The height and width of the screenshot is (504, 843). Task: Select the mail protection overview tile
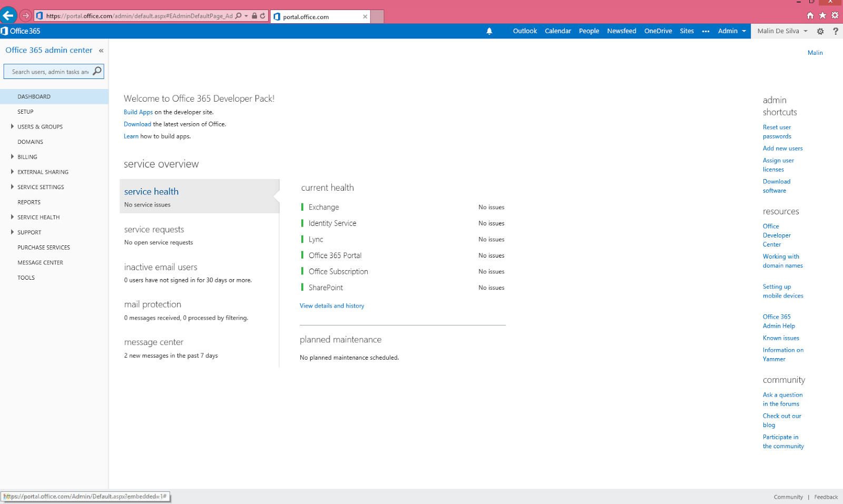tap(199, 311)
